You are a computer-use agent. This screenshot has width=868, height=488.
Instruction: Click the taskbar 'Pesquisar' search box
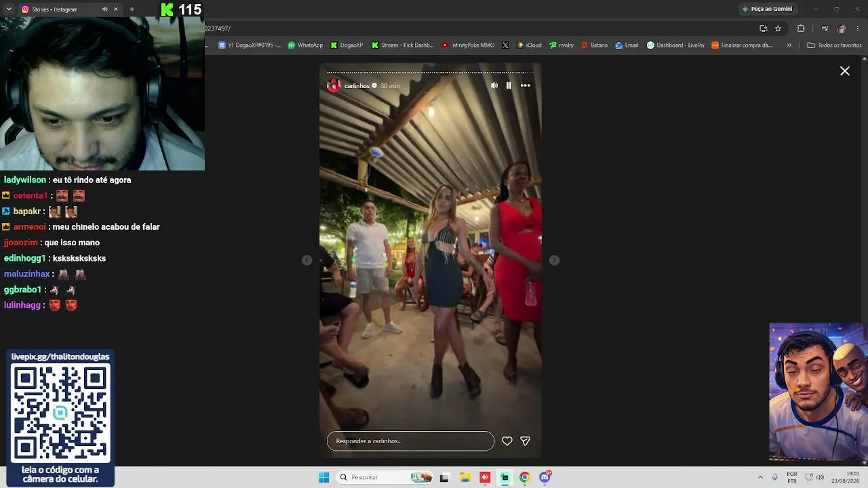(x=384, y=477)
